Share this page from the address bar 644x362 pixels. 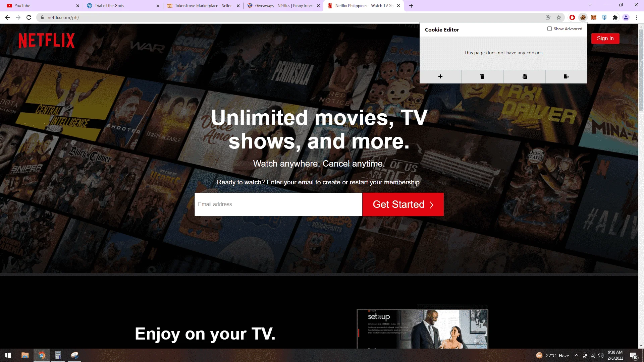548,17
